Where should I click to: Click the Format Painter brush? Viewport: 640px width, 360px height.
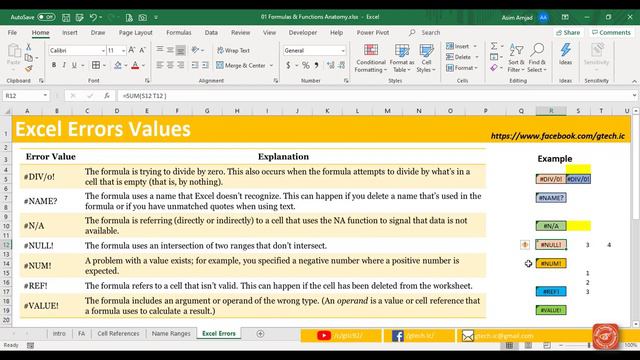(x=29, y=69)
